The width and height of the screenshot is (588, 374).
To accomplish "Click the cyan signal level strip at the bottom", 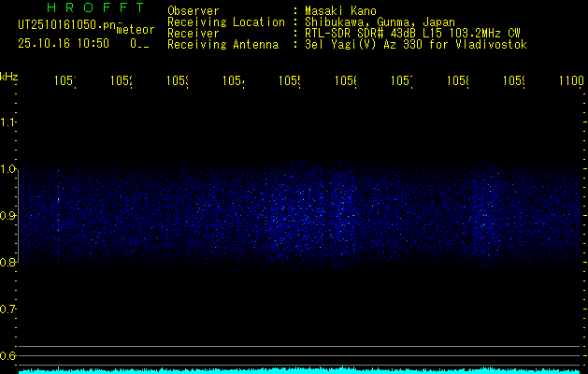I will pos(299,370).
